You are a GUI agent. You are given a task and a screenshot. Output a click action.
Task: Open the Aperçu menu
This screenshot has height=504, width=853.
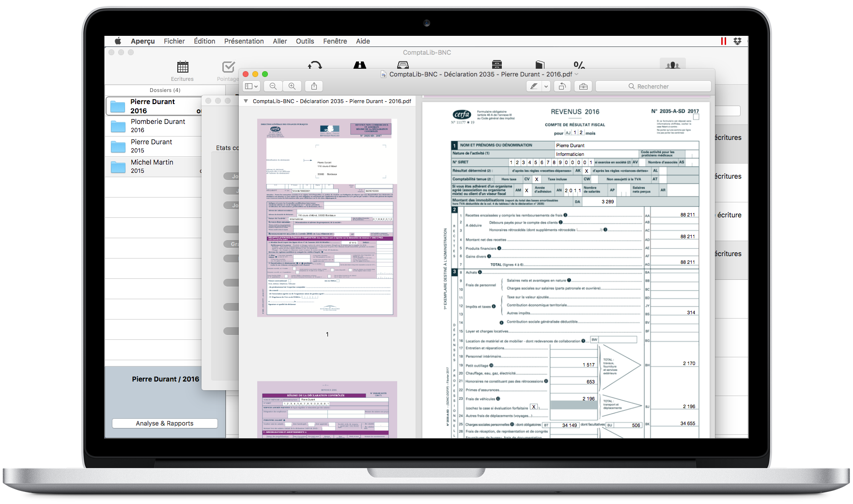(143, 41)
